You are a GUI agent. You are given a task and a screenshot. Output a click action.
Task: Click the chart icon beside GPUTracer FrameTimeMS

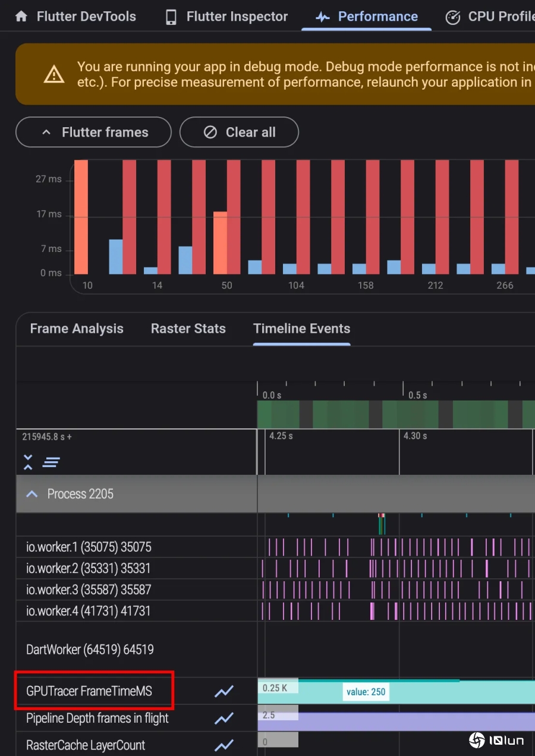tap(224, 691)
